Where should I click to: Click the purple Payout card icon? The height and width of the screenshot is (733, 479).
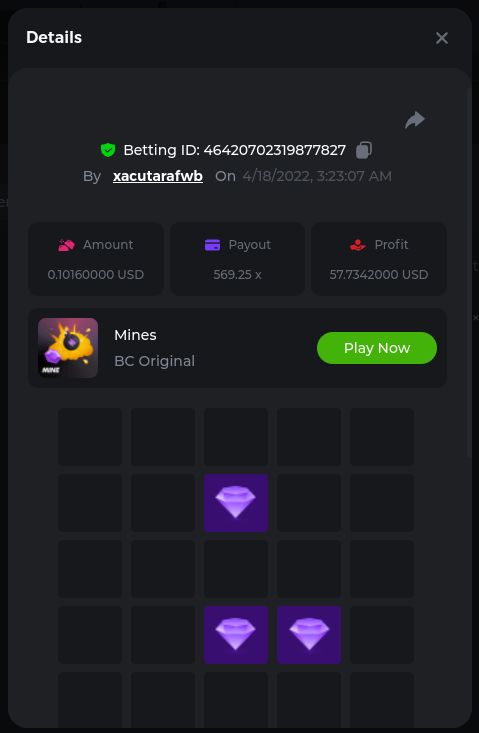(x=213, y=245)
